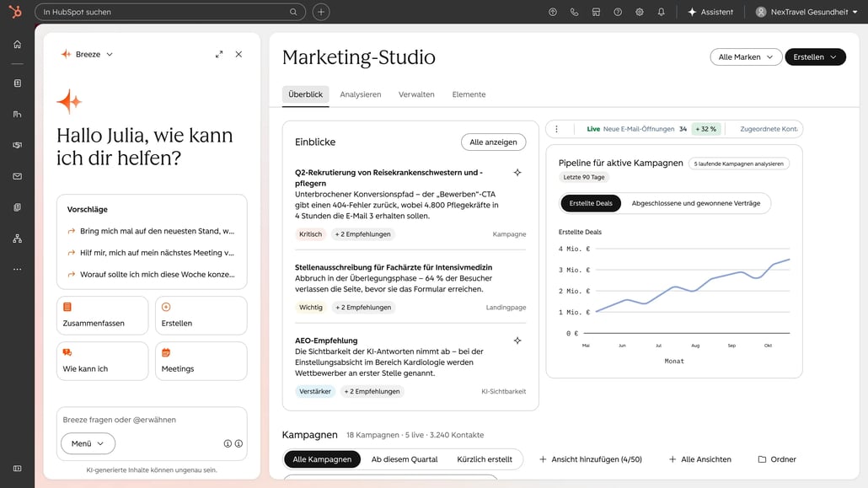
Task: Toggle the sidebar collapse icon at bottom
Action: (17, 469)
